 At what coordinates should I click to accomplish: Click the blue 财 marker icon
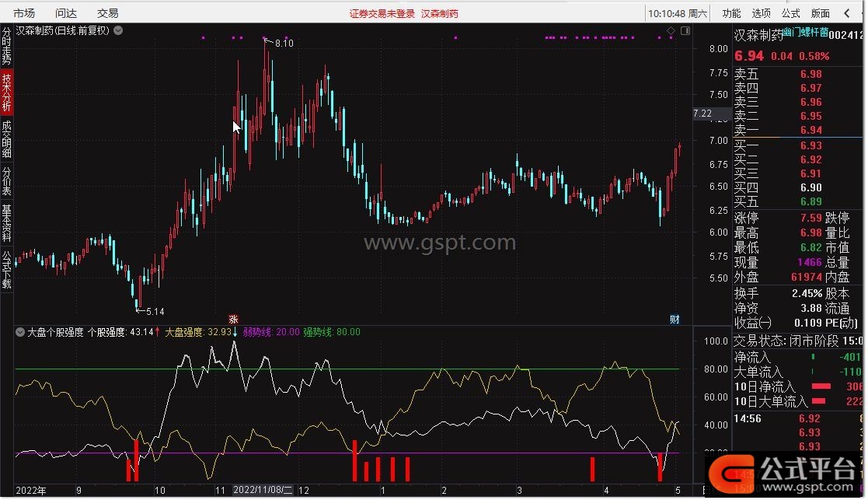[675, 320]
